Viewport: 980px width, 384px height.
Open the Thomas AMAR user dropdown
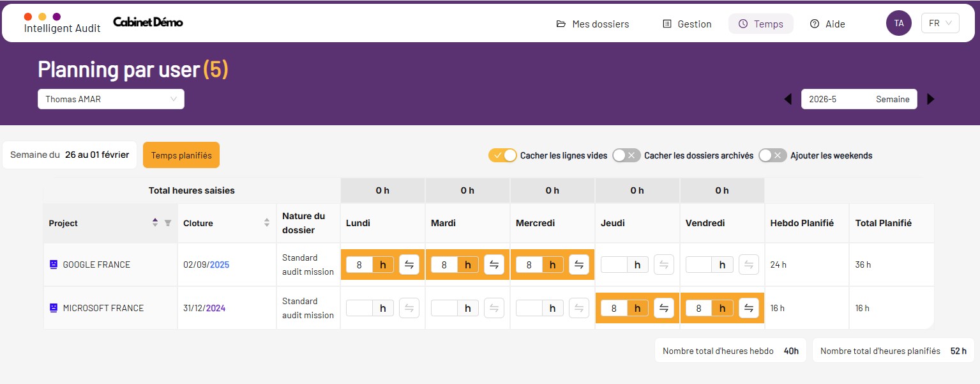click(x=111, y=99)
